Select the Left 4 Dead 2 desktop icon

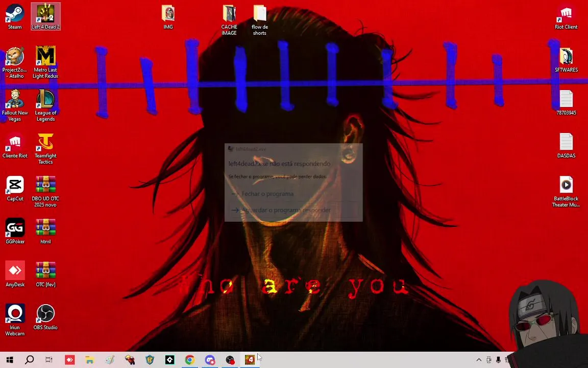coord(45,17)
